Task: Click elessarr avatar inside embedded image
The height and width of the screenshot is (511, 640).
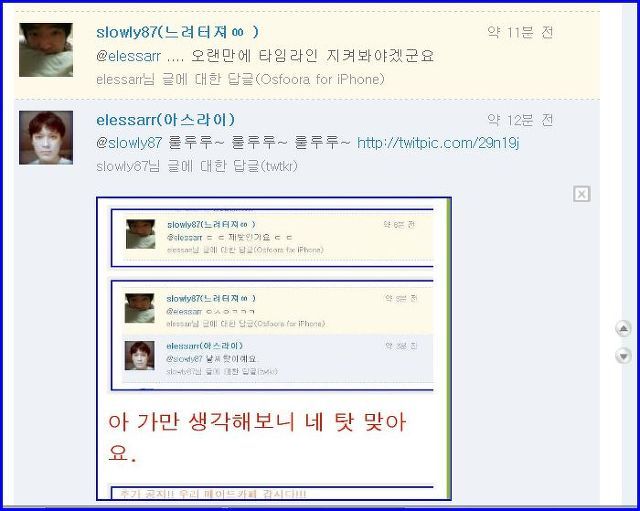Action: pyautogui.click(x=140, y=355)
